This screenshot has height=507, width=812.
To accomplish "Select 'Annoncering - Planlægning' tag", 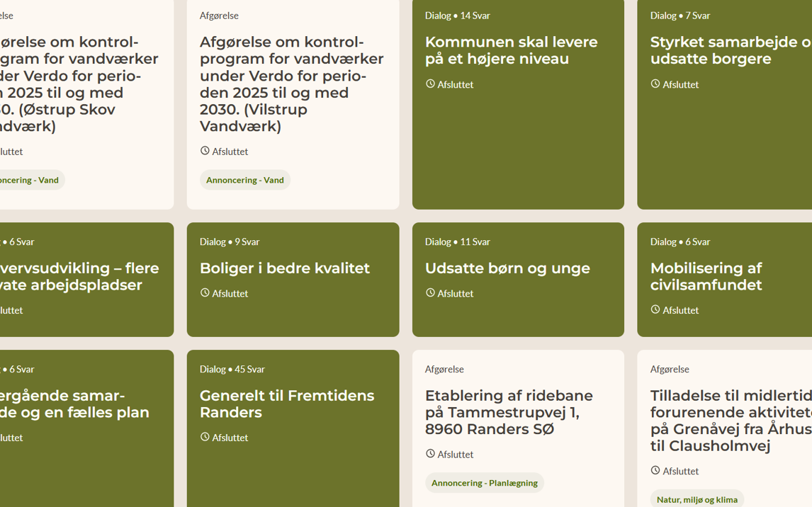I will click(484, 483).
